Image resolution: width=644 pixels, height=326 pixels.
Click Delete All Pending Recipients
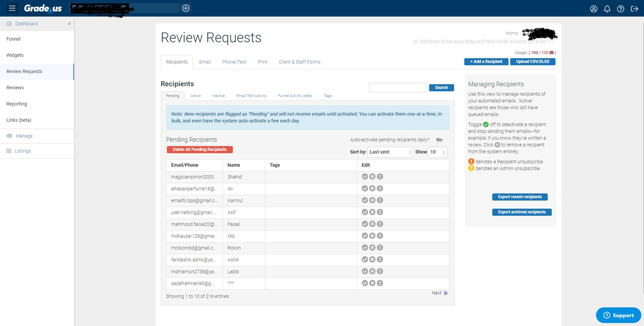click(x=200, y=149)
